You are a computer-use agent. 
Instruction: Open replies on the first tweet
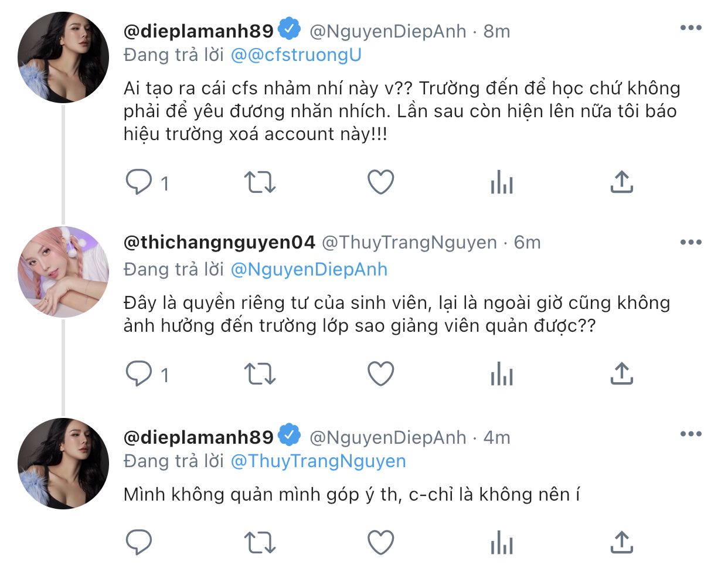pyautogui.click(x=140, y=182)
